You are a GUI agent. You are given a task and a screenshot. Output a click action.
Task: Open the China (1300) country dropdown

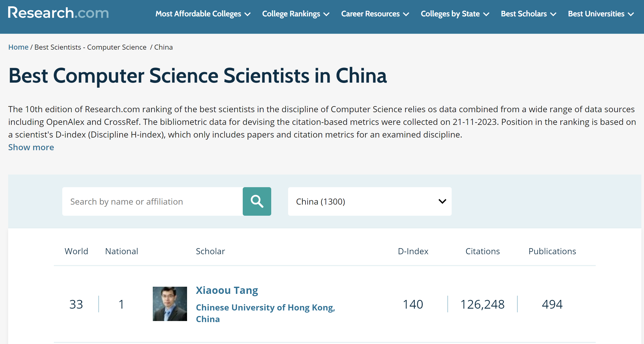click(x=370, y=201)
